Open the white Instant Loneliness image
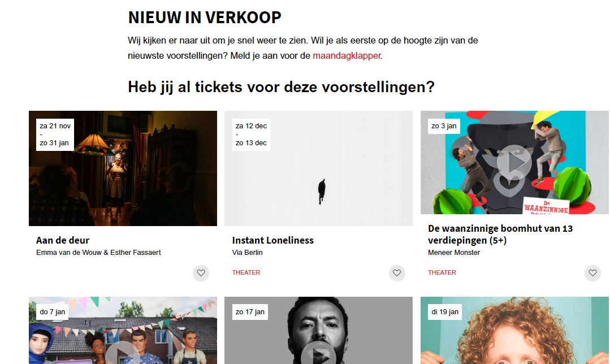Viewport: 610px width, 364px height. [318, 168]
